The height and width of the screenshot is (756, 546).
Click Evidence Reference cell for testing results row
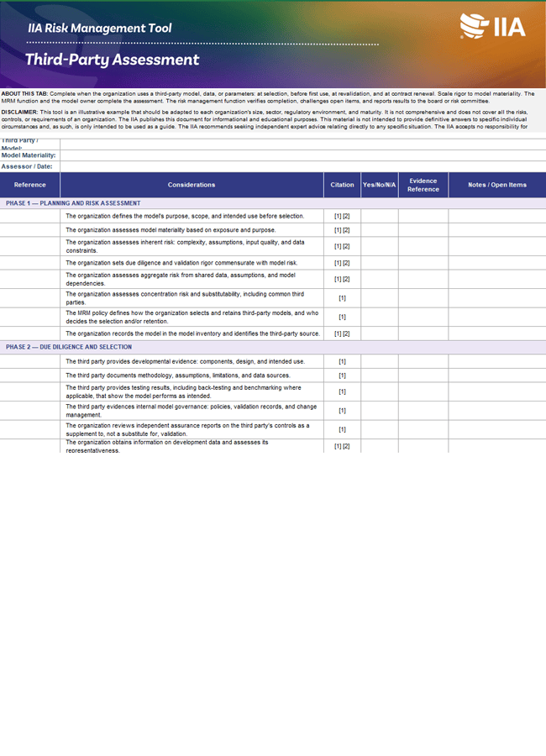coord(423,391)
